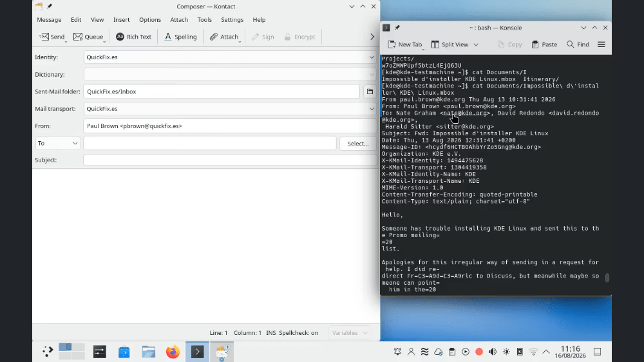Click Split View in Konsole toolbar
The image size is (644, 362).
450,44
